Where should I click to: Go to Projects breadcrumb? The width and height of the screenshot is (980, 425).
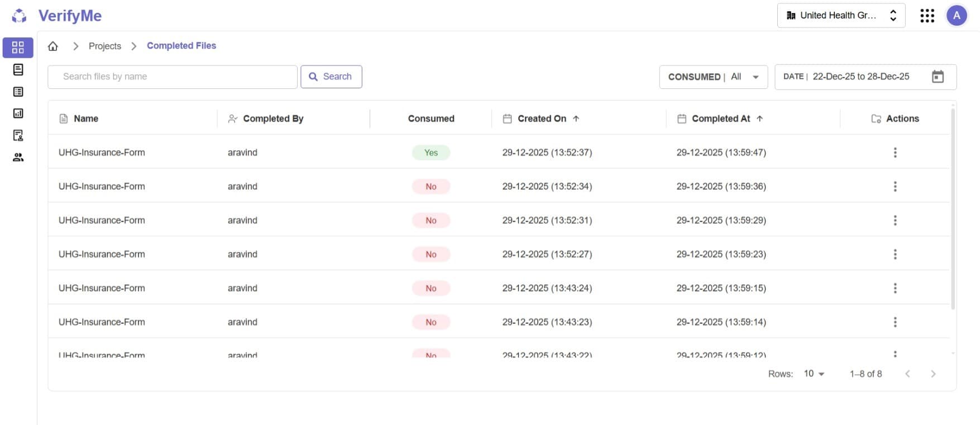point(104,46)
